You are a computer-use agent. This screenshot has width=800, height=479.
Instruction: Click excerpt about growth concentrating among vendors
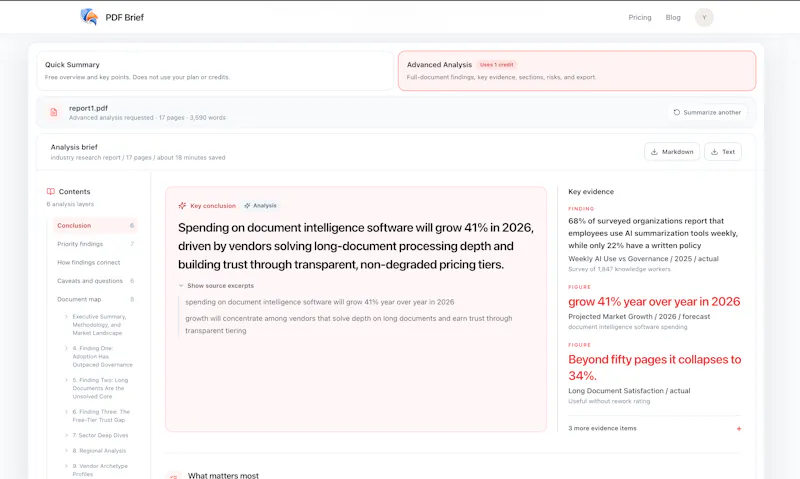coord(348,324)
